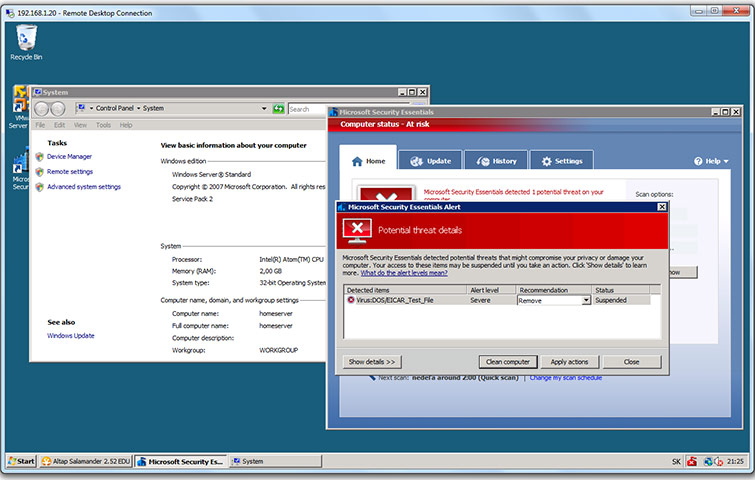Open the Windows Update link

tap(71, 336)
